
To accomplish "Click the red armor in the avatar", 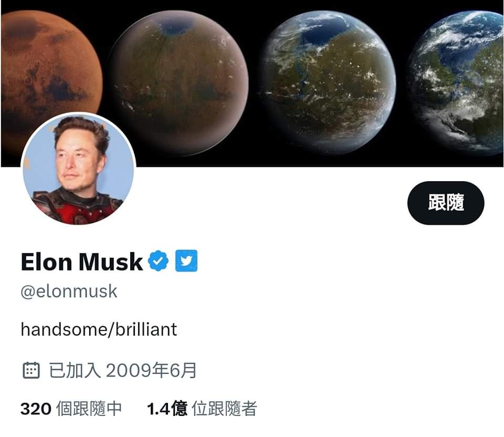I will coord(77,209).
